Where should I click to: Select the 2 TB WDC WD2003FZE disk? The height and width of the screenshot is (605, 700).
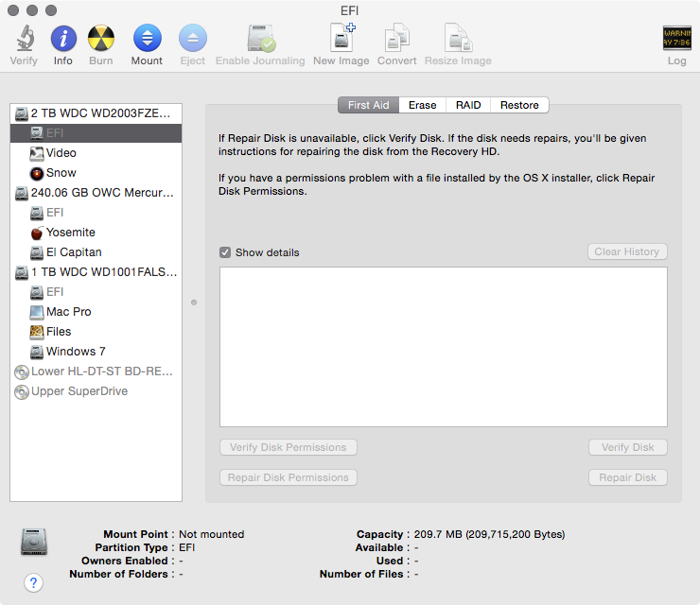[x=96, y=113]
